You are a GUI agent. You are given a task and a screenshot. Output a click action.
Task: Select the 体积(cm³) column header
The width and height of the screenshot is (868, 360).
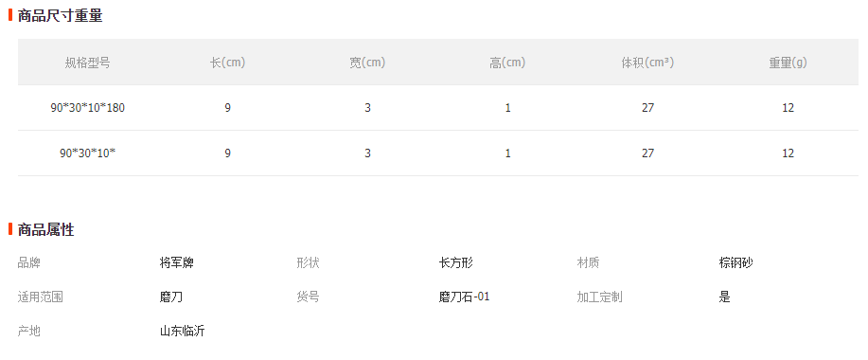[647, 63]
